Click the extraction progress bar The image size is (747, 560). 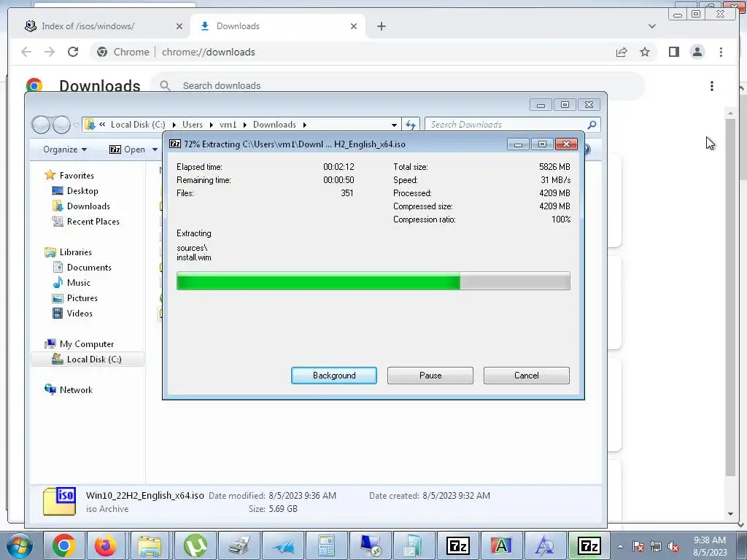coord(373,281)
